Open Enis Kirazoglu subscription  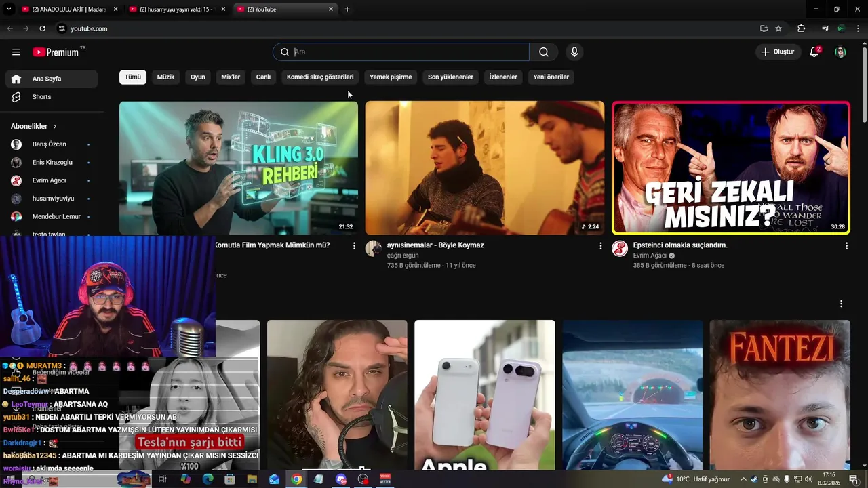click(x=52, y=163)
